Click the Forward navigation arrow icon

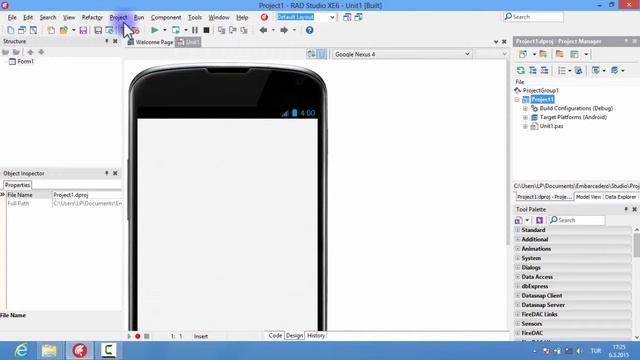(x=284, y=30)
